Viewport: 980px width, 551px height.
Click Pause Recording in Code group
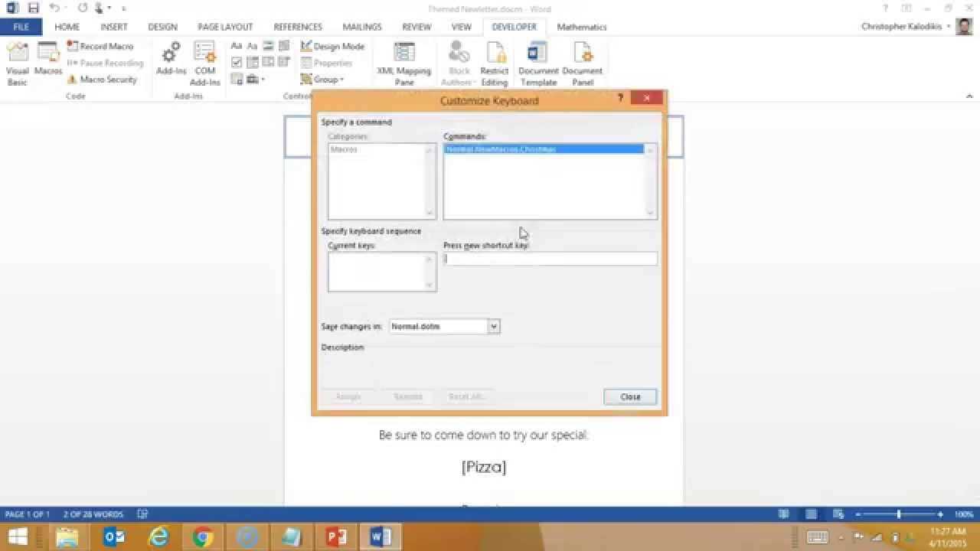click(105, 63)
